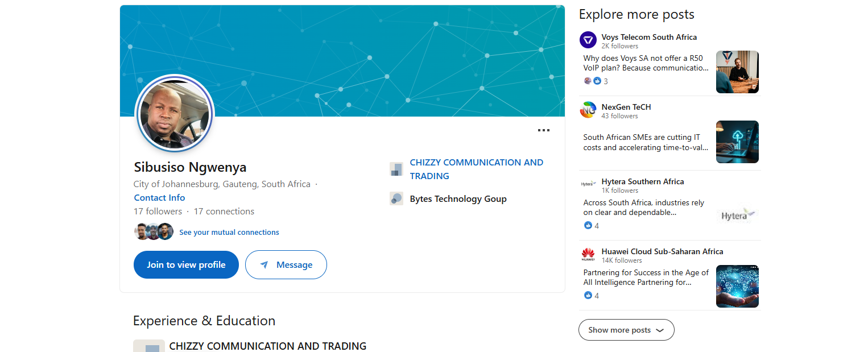Viewport: 868px width, 352px height.
Task: Open Voys SA VoIP post thumbnail
Action: [737, 72]
